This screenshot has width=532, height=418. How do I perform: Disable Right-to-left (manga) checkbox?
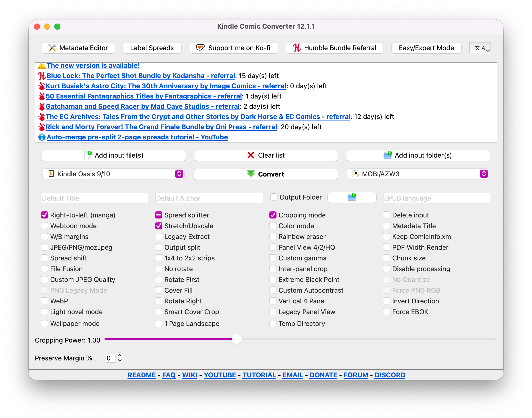(x=45, y=215)
